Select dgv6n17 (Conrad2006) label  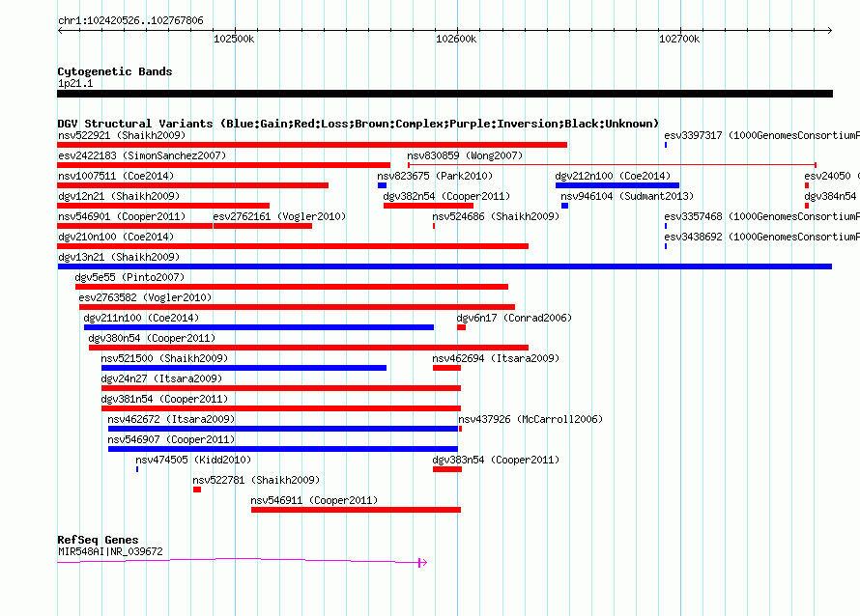tap(514, 318)
